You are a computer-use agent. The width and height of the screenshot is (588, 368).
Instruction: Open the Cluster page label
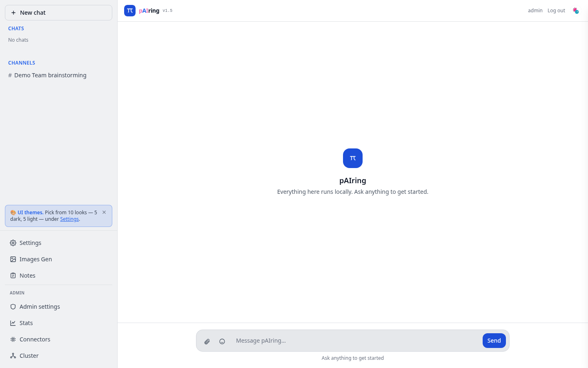click(x=29, y=356)
